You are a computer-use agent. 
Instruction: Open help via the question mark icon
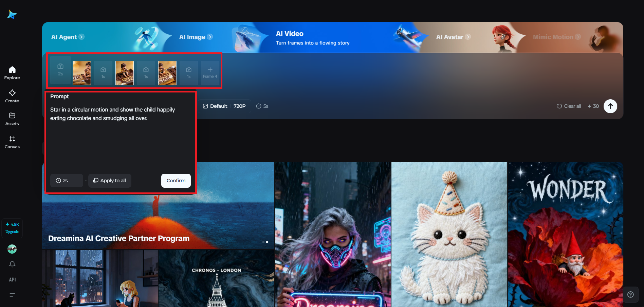630,294
